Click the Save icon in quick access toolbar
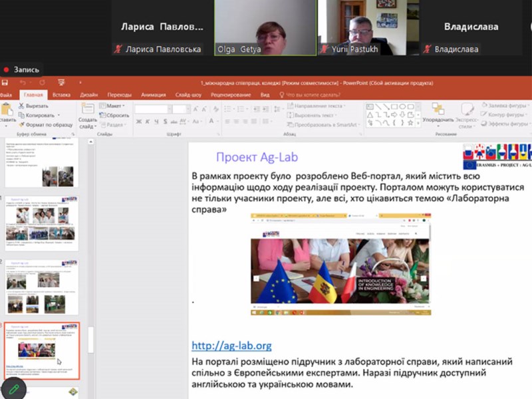 (x=5, y=82)
